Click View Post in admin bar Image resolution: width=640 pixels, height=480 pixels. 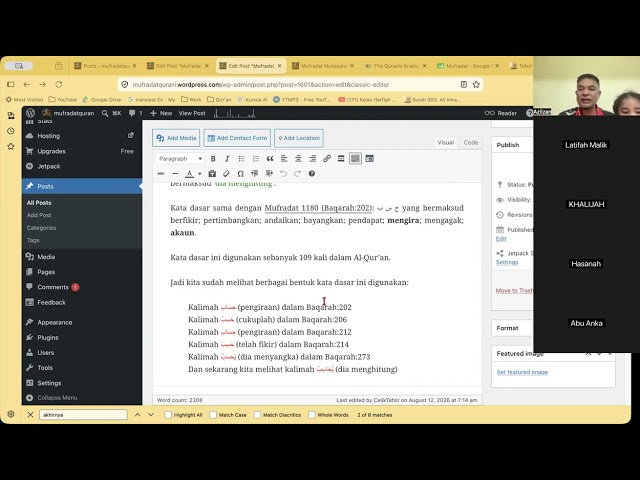(192, 113)
